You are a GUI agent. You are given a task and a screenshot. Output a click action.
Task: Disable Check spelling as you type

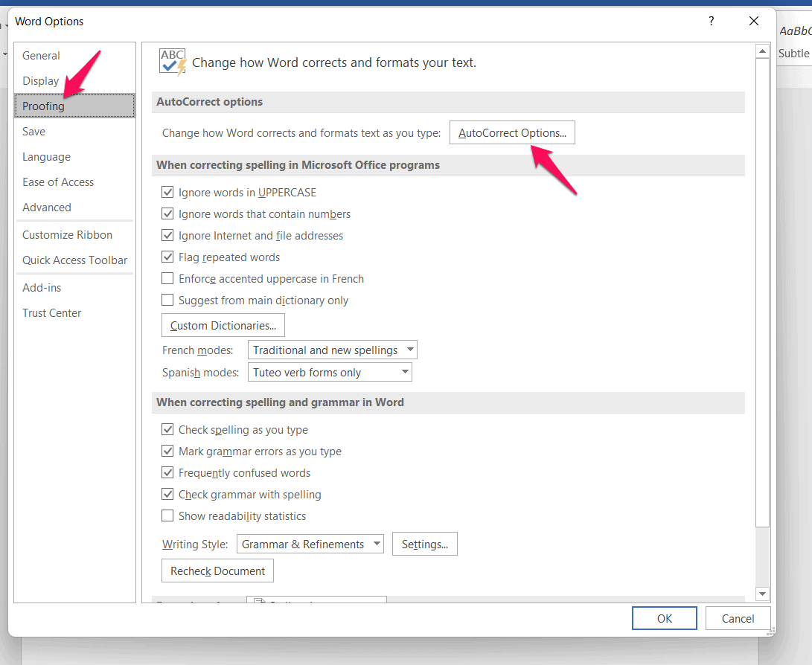click(167, 430)
